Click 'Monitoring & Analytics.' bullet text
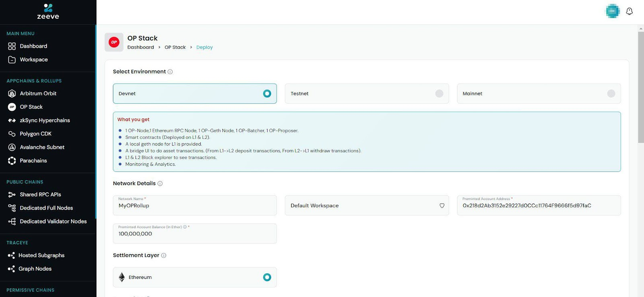644x297 pixels. point(150,164)
